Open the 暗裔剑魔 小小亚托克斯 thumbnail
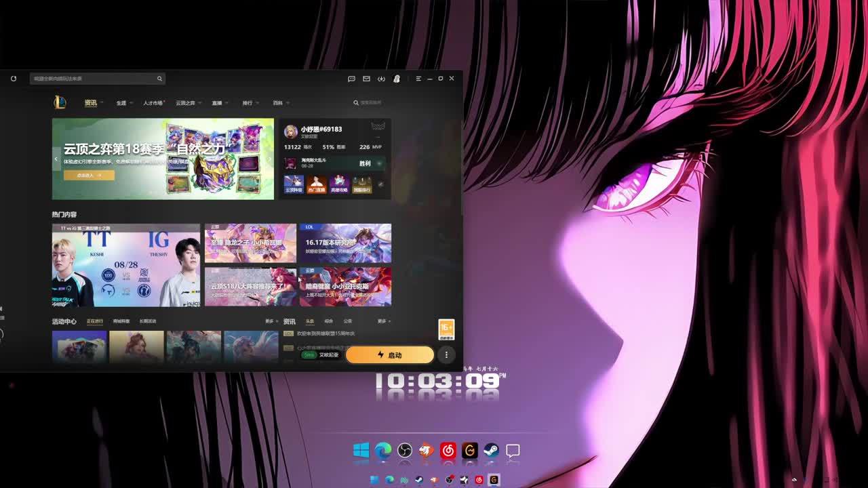 pos(346,287)
